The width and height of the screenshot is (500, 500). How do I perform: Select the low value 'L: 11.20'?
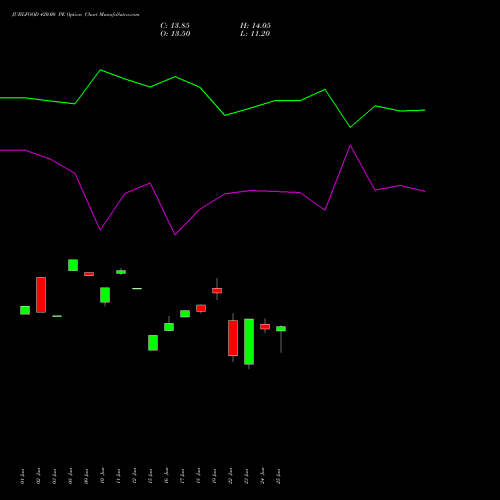[255, 34]
